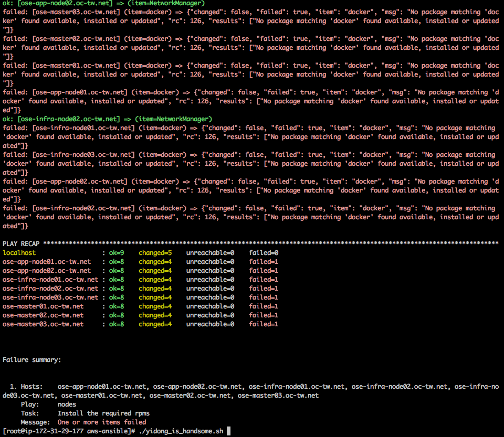Click "ose-master01.oc-tw.net" in the failure summary hosts list
This screenshot has height=437, width=504.
point(101,396)
